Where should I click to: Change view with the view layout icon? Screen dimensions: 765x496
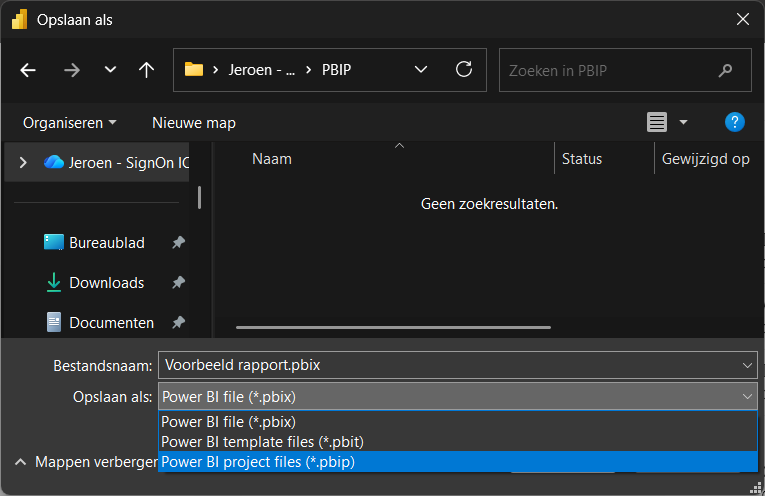pos(657,122)
